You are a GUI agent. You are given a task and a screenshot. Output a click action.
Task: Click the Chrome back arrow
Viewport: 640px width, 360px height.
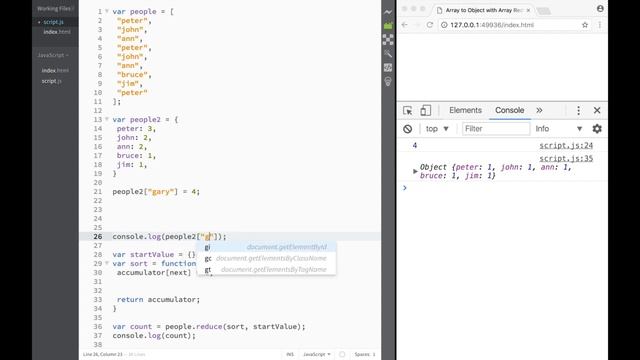coord(404,25)
